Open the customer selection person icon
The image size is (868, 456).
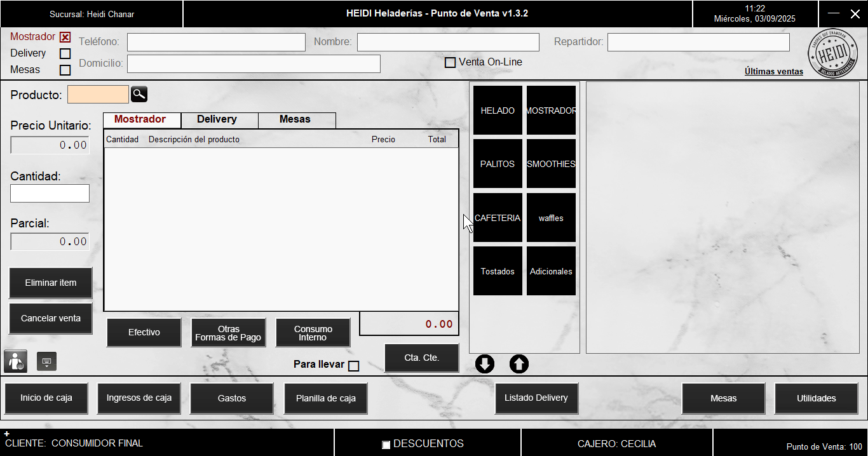point(15,361)
